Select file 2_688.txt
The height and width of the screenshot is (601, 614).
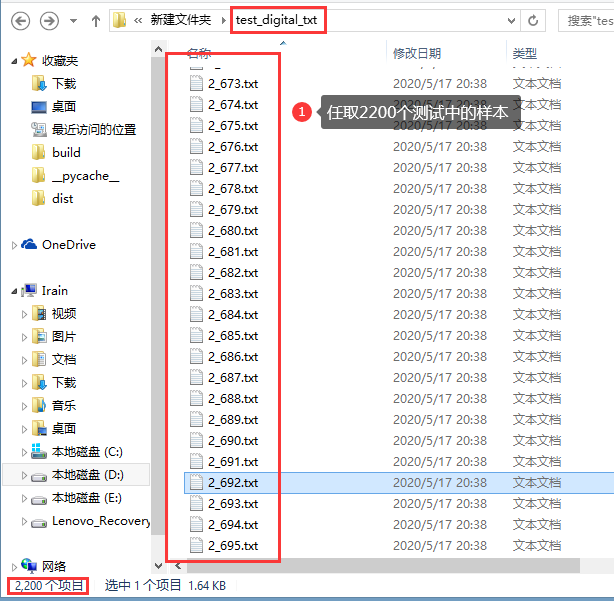[x=233, y=399]
